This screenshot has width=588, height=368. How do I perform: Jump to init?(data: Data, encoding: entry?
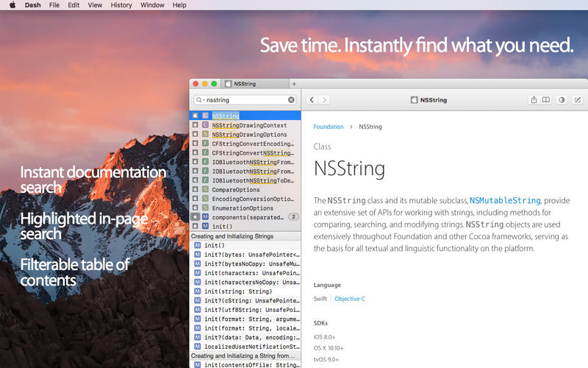point(245,337)
